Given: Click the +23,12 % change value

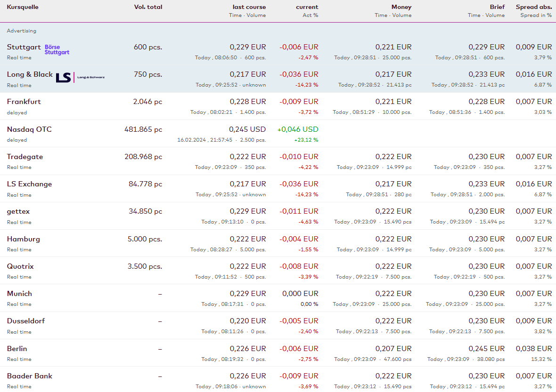Looking at the screenshot, I should pos(306,140).
